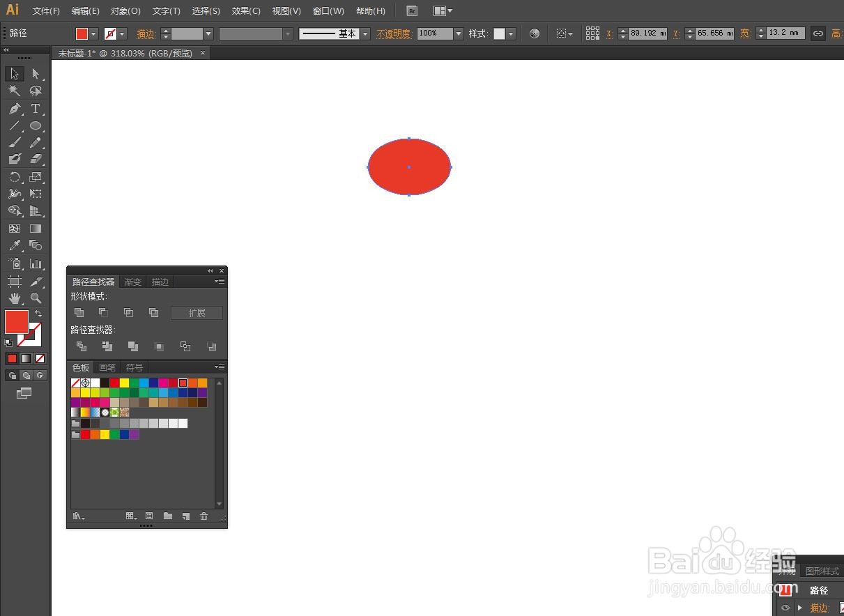Delete swatch with the trash icon
The width and height of the screenshot is (844, 616).
(x=204, y=516)
